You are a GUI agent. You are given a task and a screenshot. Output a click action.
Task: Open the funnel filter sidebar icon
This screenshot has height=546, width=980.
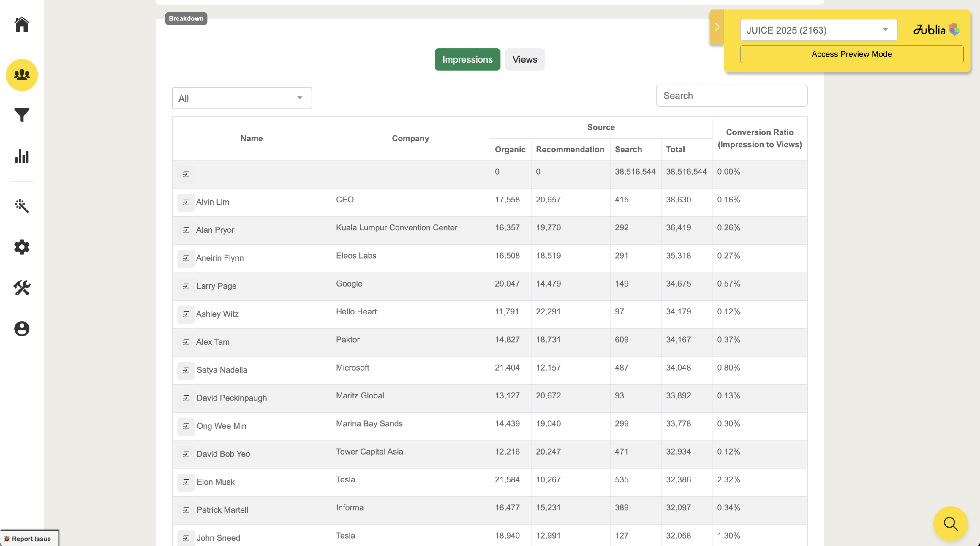coord(22,115)
